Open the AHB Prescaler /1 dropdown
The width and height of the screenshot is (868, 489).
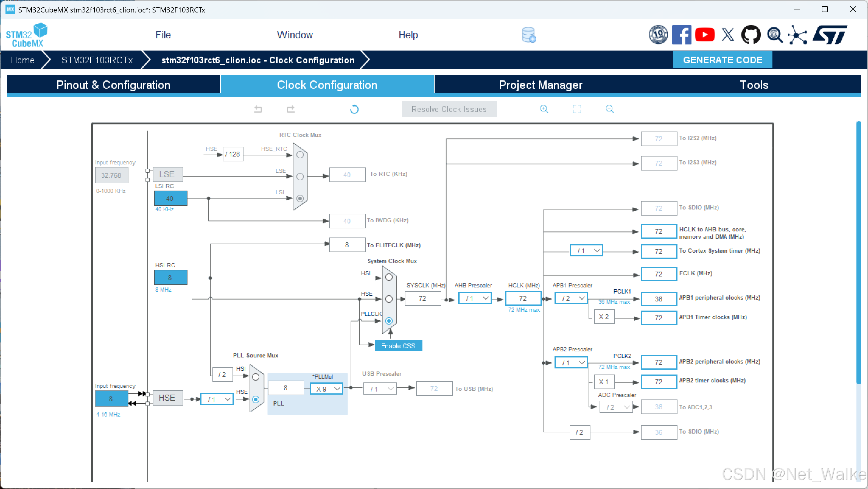click(475, 298)
